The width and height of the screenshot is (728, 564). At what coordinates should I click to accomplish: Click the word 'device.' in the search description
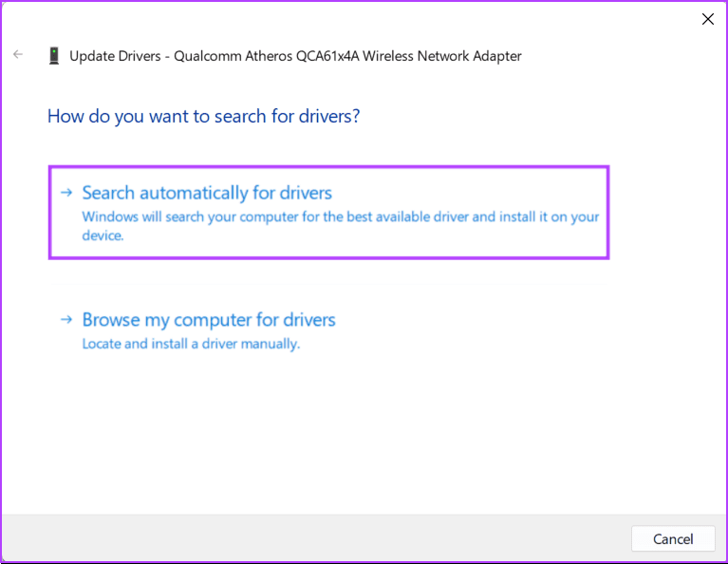coord(103,235)
